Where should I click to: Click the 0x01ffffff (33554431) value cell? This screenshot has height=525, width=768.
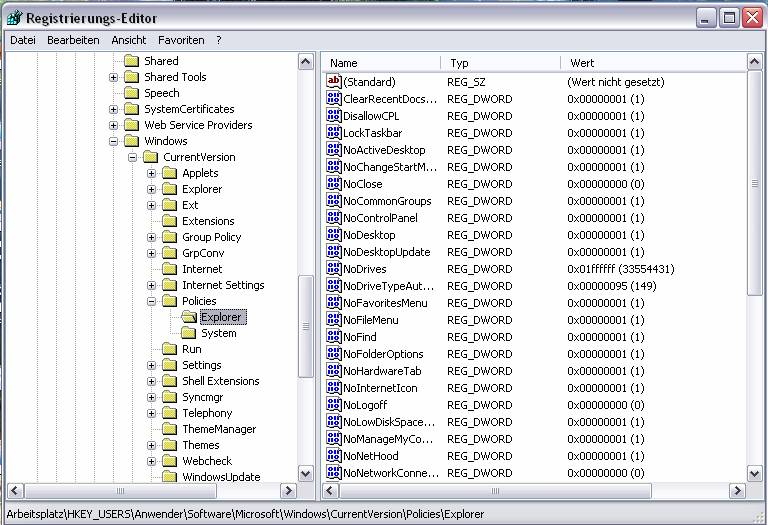tap(621, 269)
